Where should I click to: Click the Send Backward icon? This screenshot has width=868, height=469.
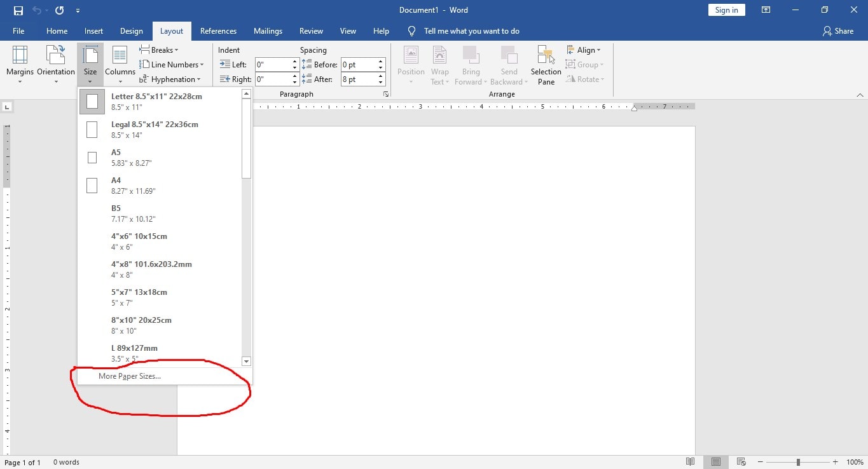[508, 64]
